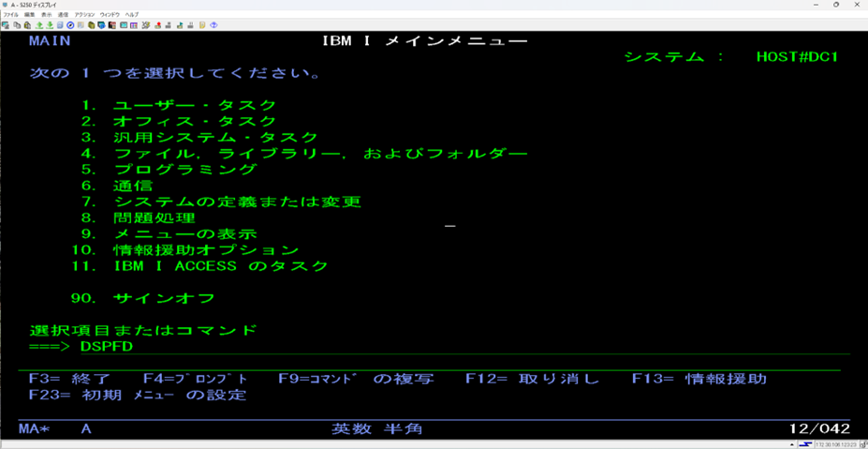The width and height of the screenshot is (868, 449).
Task: Click the Copy toolbar icon
Action: click(x=17, y=25)
